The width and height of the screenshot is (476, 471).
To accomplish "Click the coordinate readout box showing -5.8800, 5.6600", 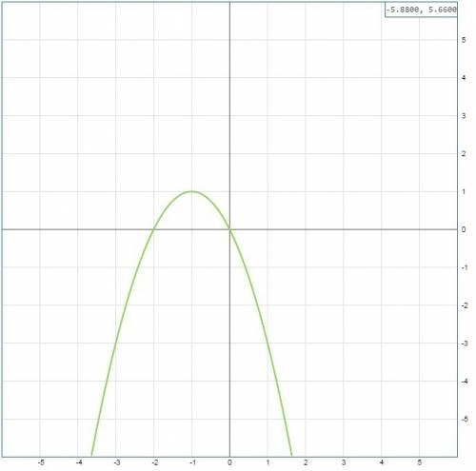I will point(421,10).
